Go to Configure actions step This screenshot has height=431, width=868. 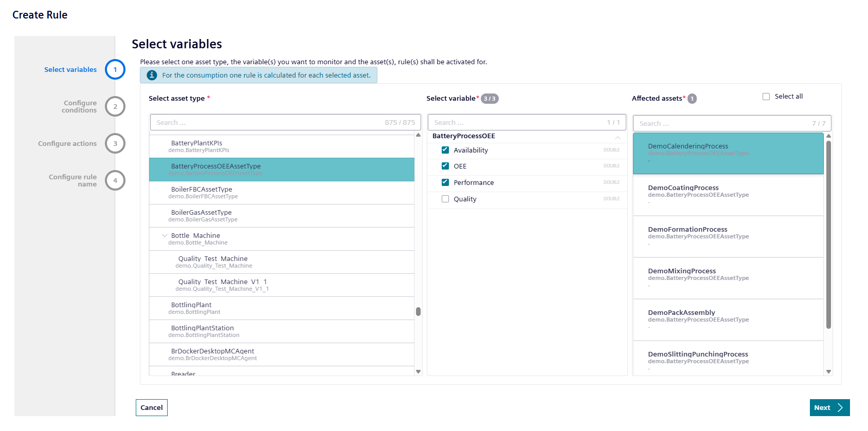click(x=67, y=144)
